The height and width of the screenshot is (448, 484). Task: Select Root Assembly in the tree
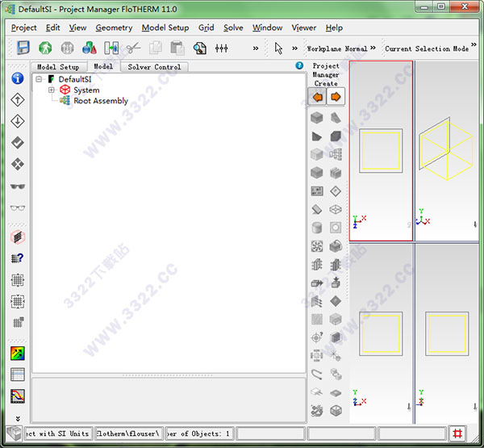101,101
